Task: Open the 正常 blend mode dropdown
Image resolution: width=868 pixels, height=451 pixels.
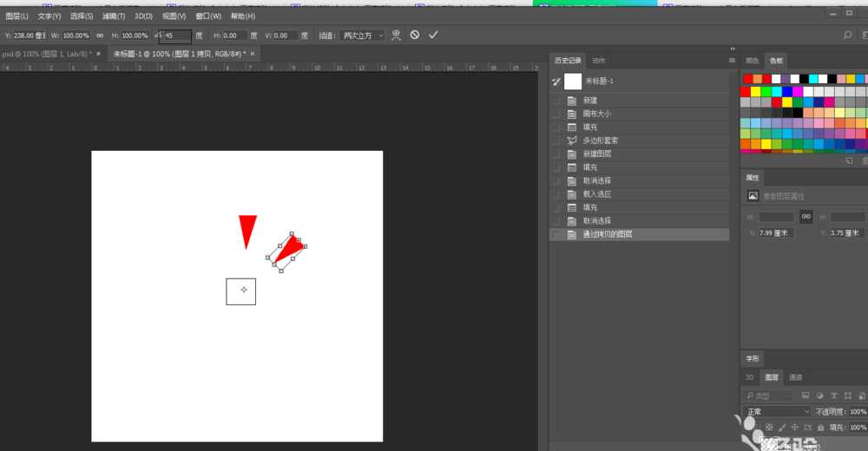Action: (x=777, y=411)
